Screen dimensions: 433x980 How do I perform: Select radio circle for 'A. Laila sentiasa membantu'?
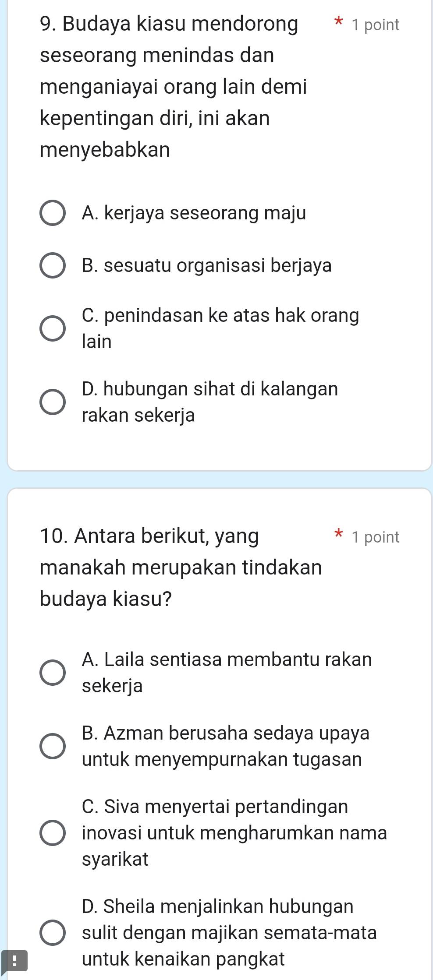pos(53,672)
